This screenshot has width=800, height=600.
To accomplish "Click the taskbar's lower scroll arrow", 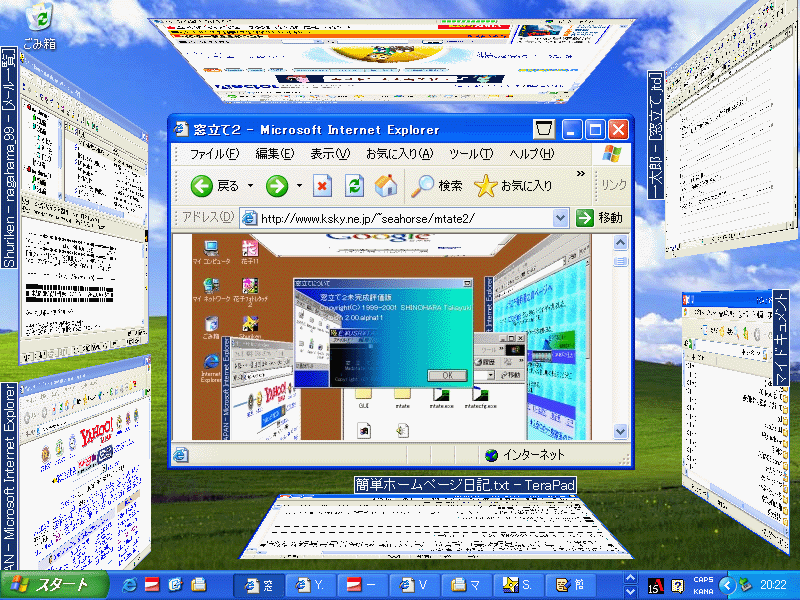I will pyautogui.click(x=631, y=592).
